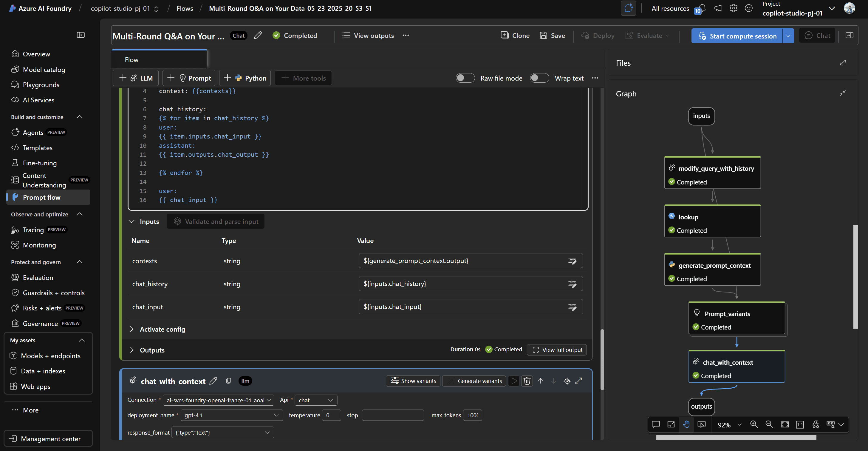Locate chat_with_context node in graph
868x451 pixels.
click(567, 381)
